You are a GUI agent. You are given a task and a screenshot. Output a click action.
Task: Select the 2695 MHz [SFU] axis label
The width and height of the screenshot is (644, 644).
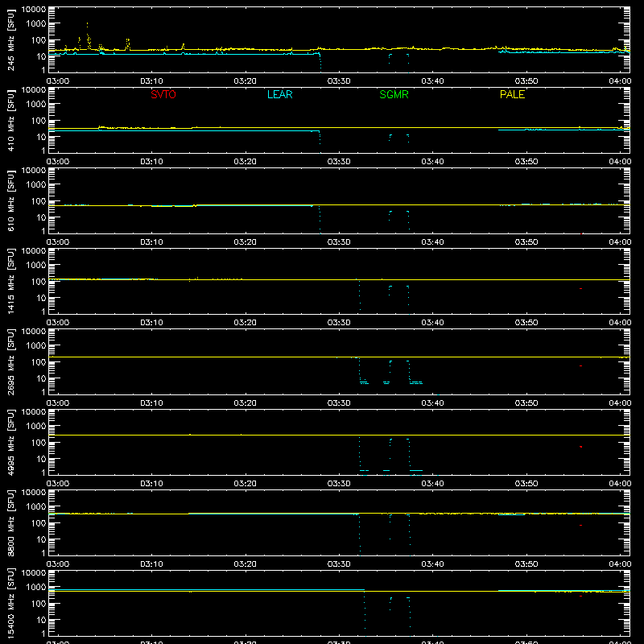pos(10,361)
